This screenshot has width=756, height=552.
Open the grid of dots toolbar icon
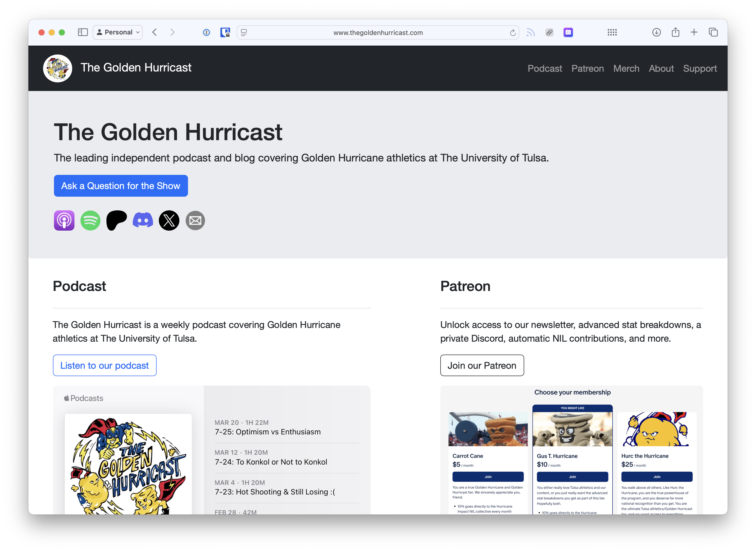click(612, 32)
